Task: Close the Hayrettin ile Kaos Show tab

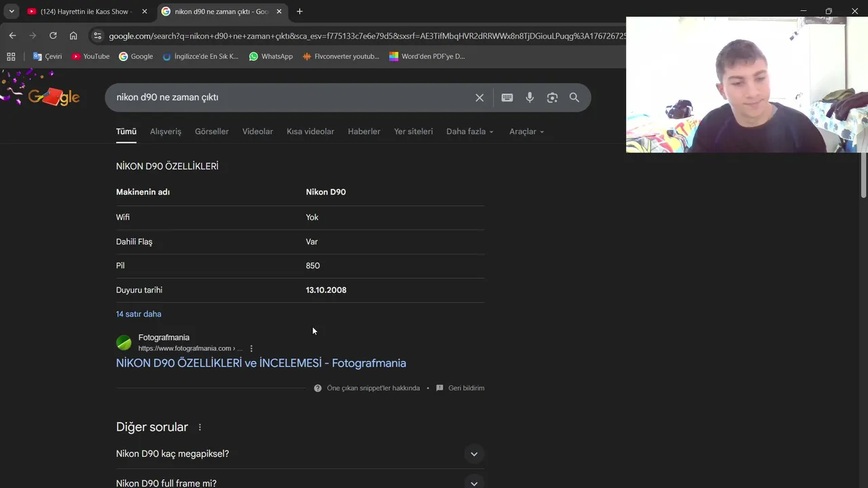Action: coord(144,12)
